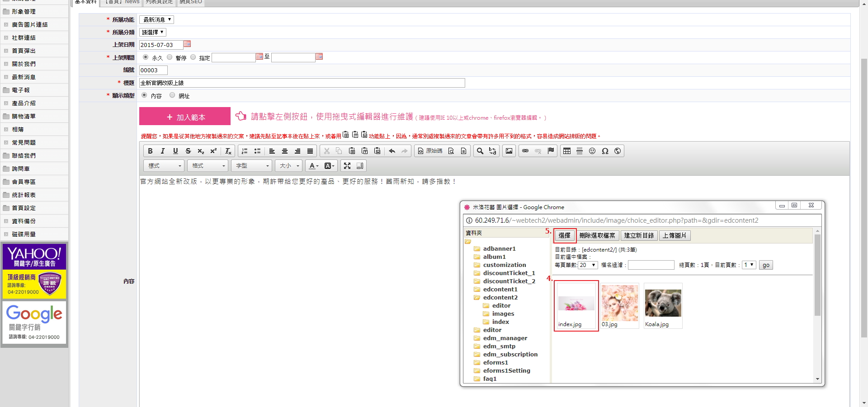Open the find (magnifier) tool
The width and height of the screenshot is (868, 407).
pyautogui.click(x=480, y=151)
